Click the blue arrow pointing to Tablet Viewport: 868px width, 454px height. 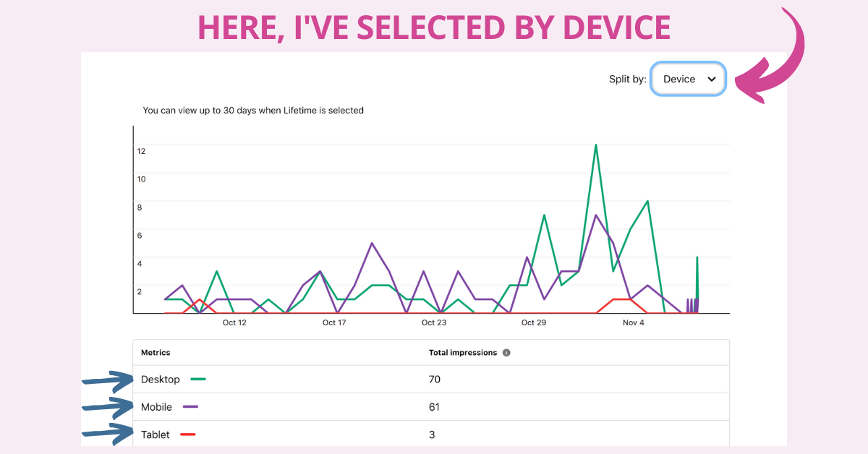[x=109, y=432]
